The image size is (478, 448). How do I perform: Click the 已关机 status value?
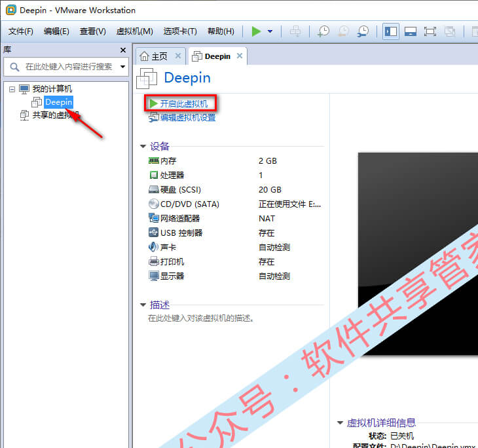[x=402, y=436]
